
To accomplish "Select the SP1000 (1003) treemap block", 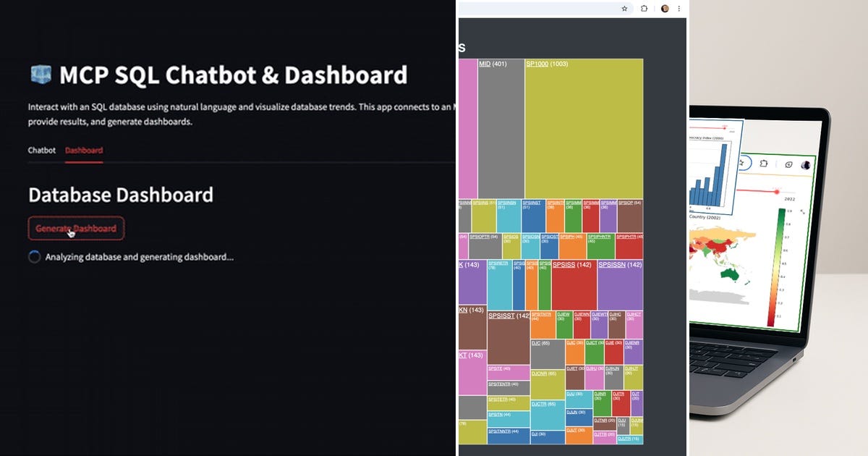I will point(584,129).
